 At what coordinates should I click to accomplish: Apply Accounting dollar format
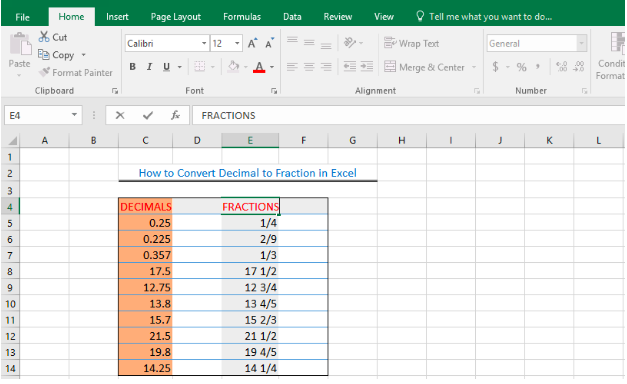495,66
